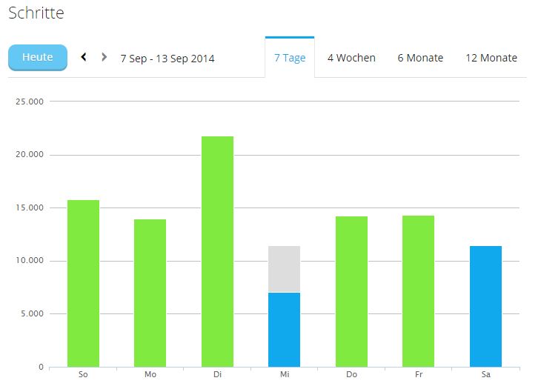Viewport: 541px width, 392px height.
Task: Go to next week with right arrow
Action: pos(104,57)
